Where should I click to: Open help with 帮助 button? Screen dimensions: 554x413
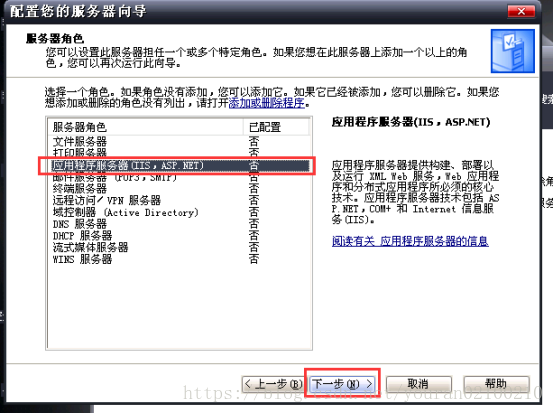(496, 384)
